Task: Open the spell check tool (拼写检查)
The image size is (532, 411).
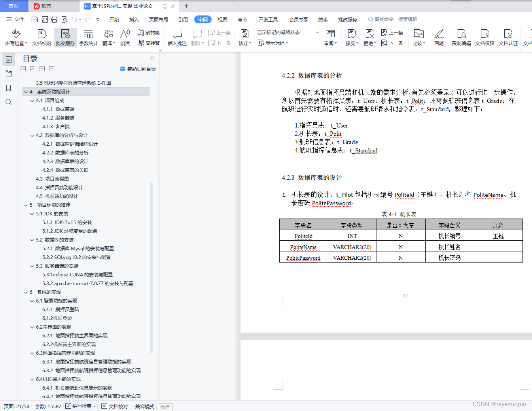Action: coord(16,38)
